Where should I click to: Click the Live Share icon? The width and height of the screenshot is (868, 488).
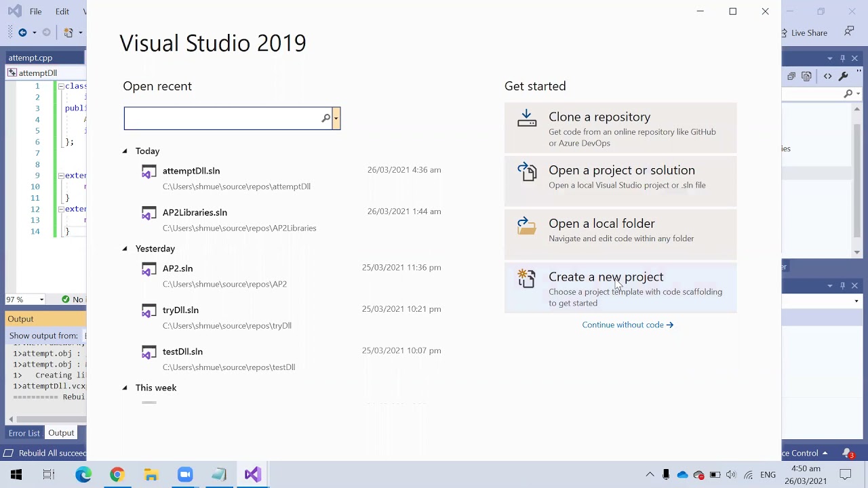coord(785,33)
